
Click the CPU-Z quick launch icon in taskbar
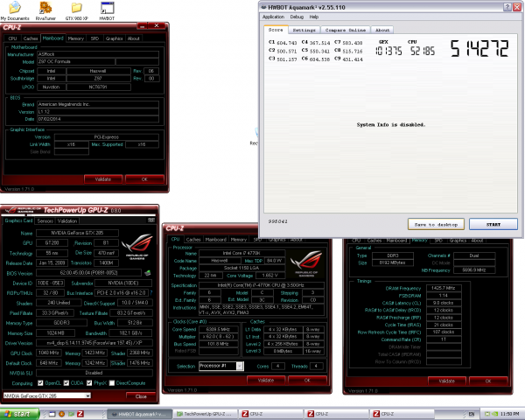click(x=80, y=414)
